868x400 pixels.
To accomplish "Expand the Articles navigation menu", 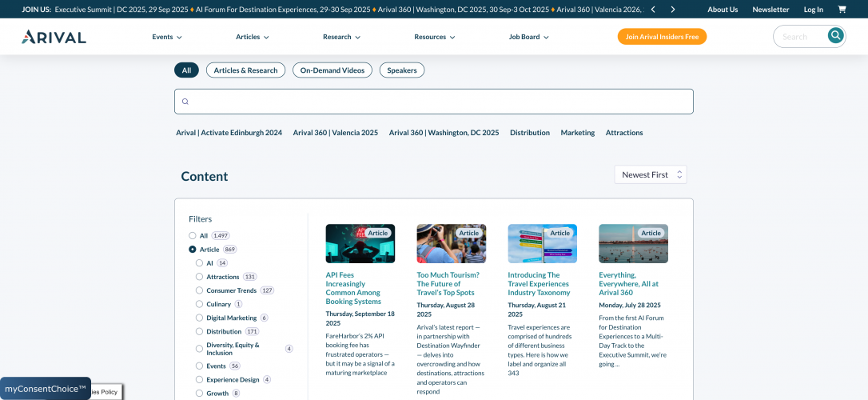I will pos(253,37).
